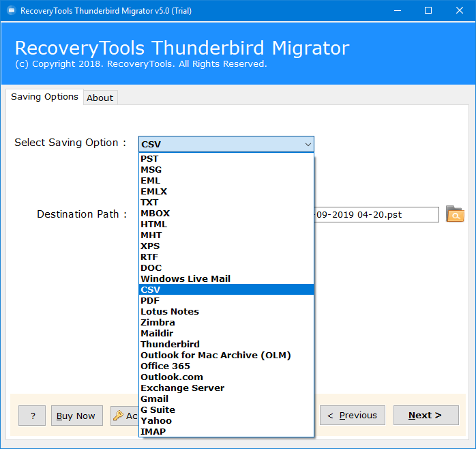
Task: Close the Thunderbird Migrator window
Action: click(460, 11)
